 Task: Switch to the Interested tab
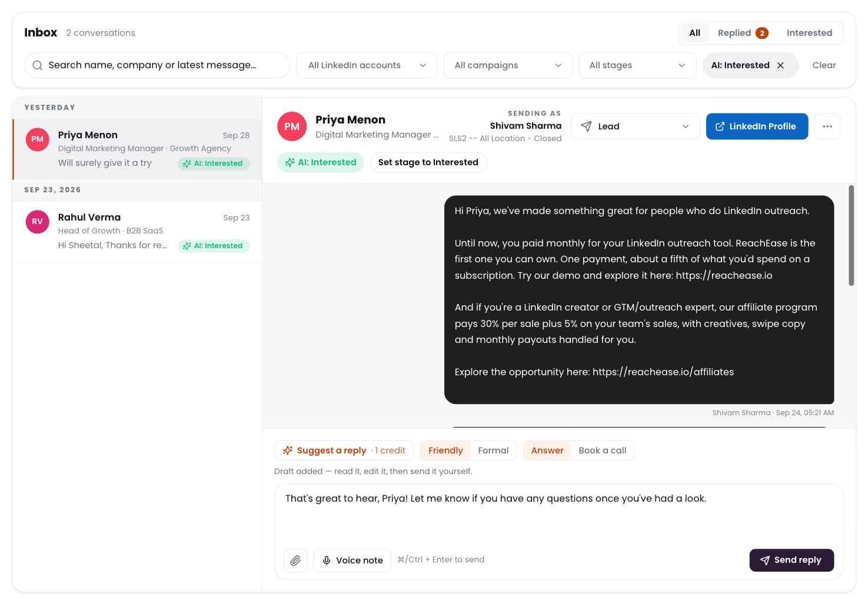[809, 33]
